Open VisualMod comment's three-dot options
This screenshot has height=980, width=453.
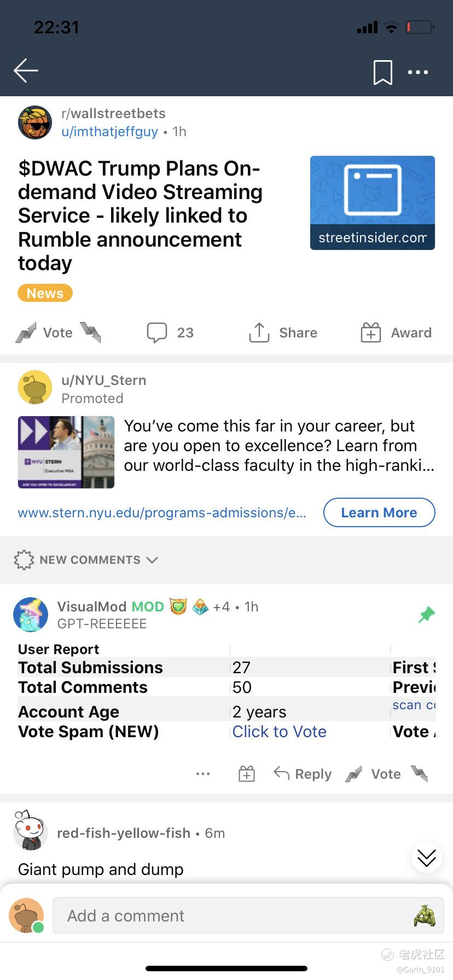pyautogui.click(x=203, y=774)
